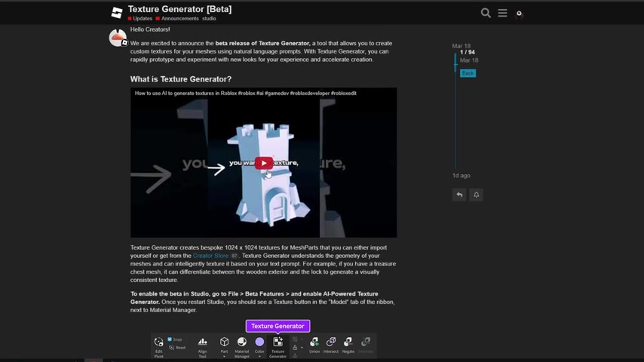The height and width of the screenshot is (362, 644).
Task: Follow the Creator Store link
Action: (210, 256)
